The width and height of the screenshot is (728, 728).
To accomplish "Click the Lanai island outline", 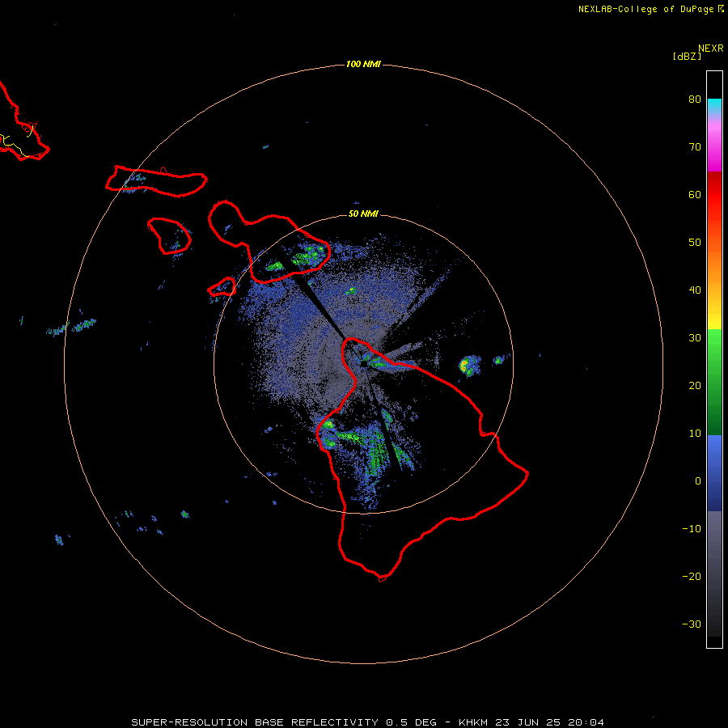I will [170, 236].
